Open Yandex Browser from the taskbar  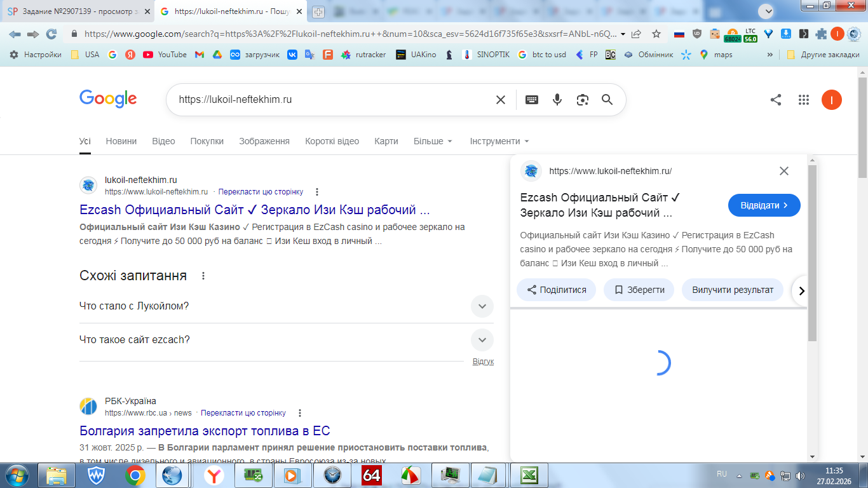[214, 475]
